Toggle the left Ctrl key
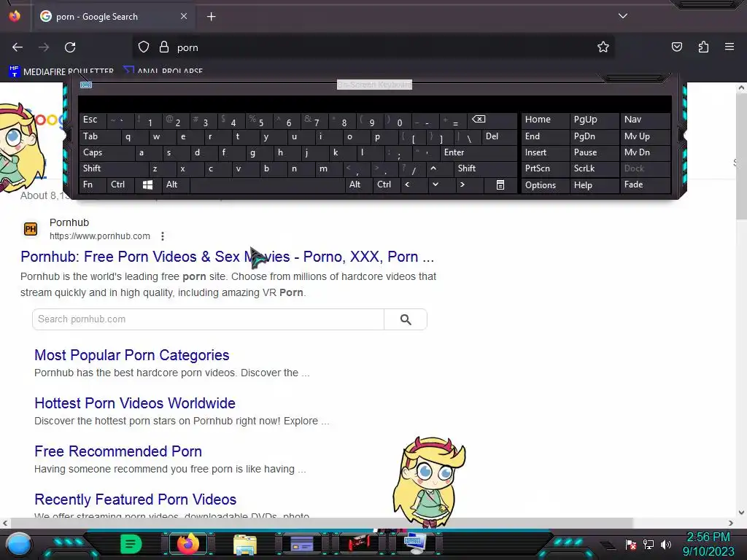The width and height of the screenshot is (747, 560). click(x=120, y=184)
